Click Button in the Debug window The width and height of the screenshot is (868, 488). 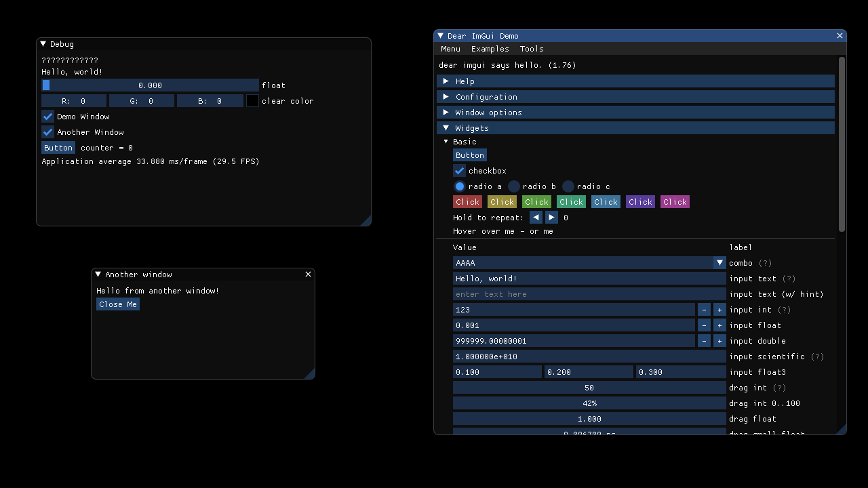58,148
